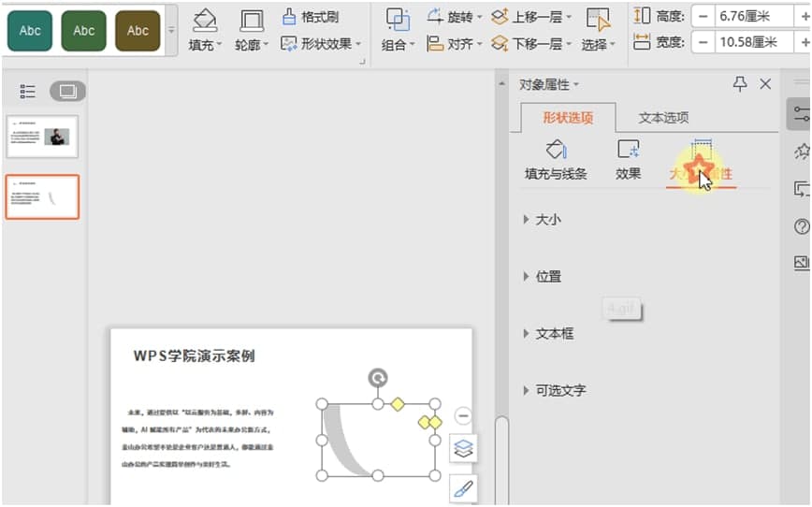Open the 填充与线条 section

(556, 160)
